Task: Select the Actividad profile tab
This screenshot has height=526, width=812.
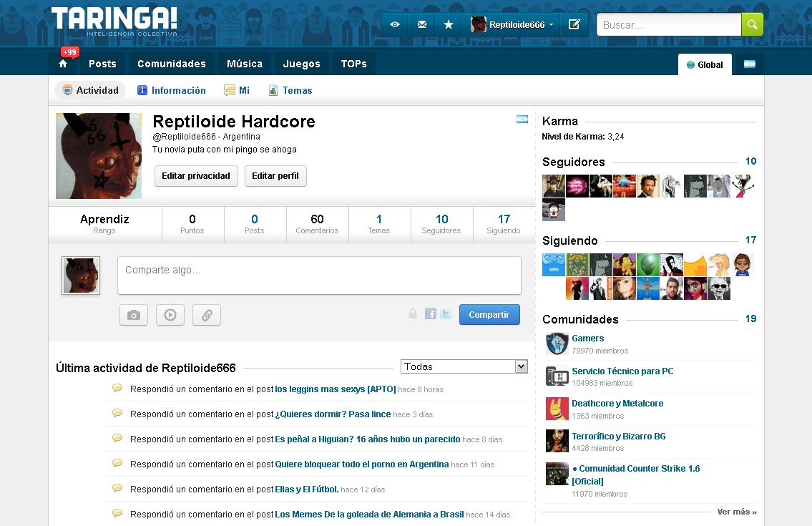Action: [91, 90]
